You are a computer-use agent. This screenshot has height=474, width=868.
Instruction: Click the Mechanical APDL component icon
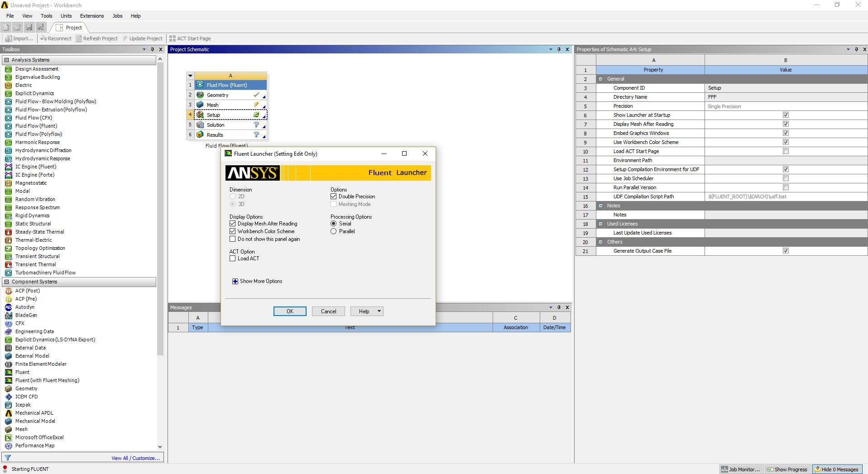tap(8, 413)
